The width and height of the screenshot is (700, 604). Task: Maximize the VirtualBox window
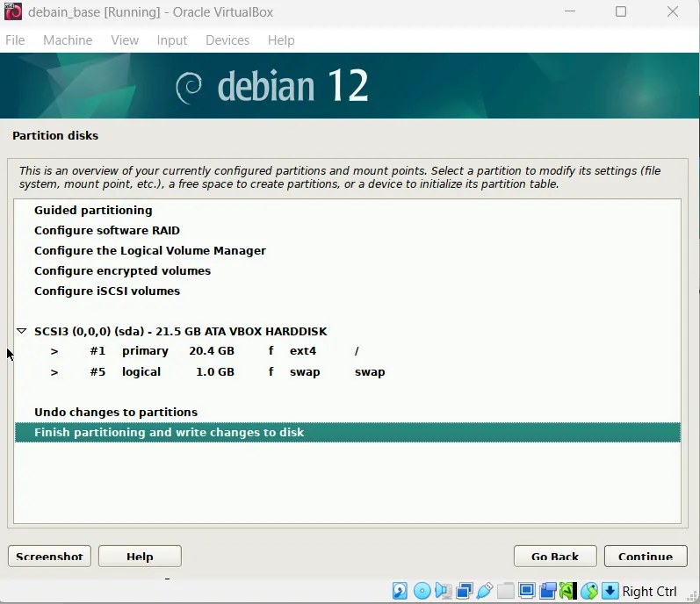621,11
